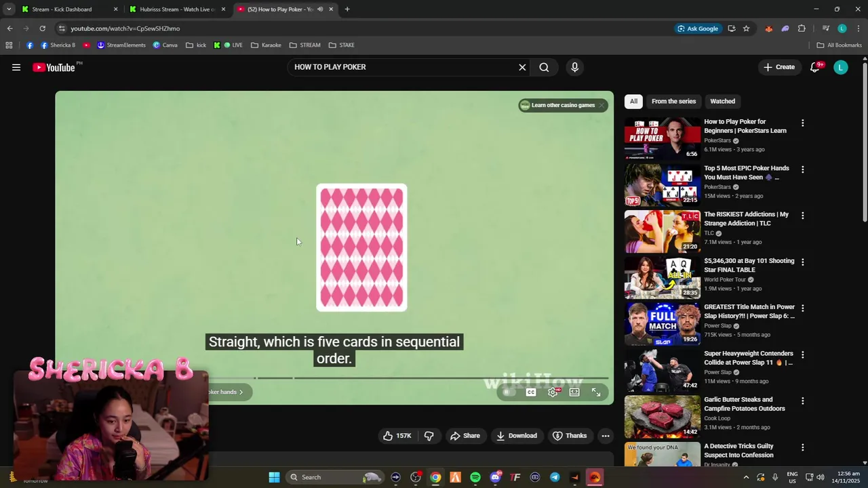Open options for Detective Tricks video
The height and width of the screenshot is (488, 868).
coord(802,447)
